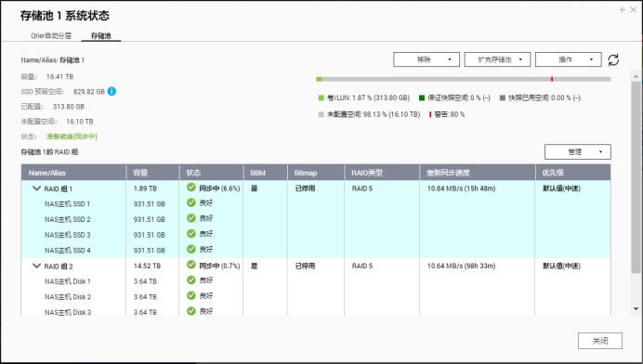Select the NAS主机 Disk 1 row
This screenshot has width=643, height=364.
pos(316,281)
